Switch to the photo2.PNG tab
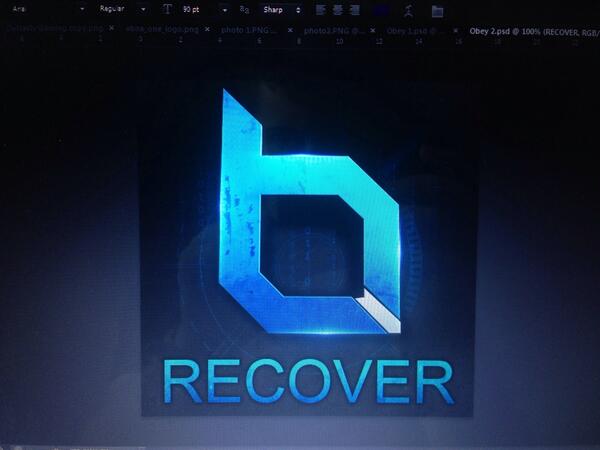 [334, 31]
